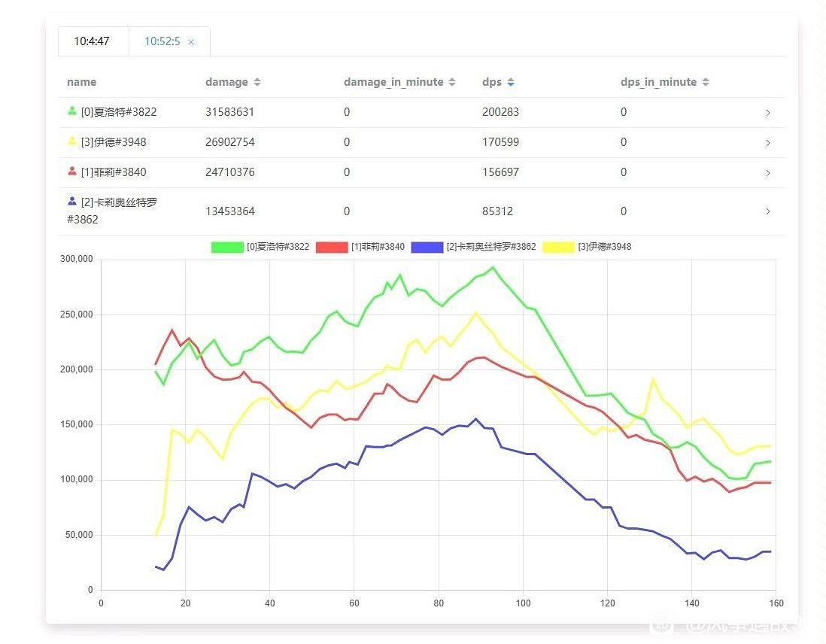Click the green user icon for 夏洛特#3822
Screen dimensions: 826x644
coord(72,111)
